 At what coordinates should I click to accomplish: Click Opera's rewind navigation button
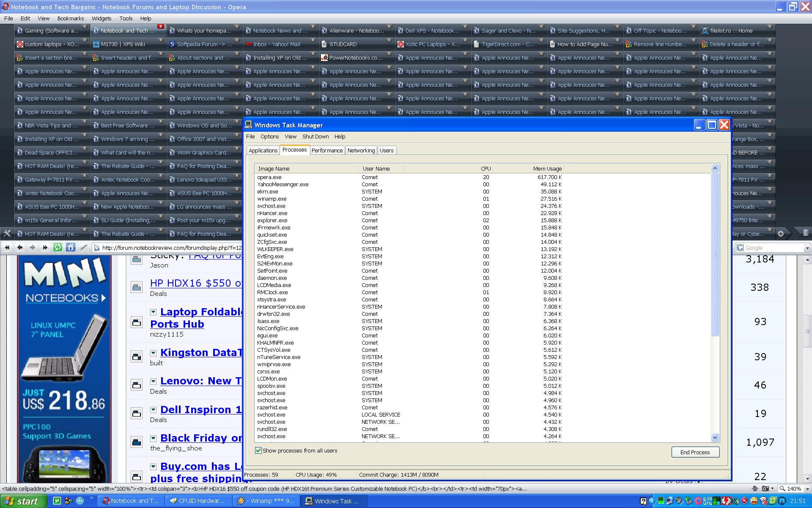tap(7, 248)
